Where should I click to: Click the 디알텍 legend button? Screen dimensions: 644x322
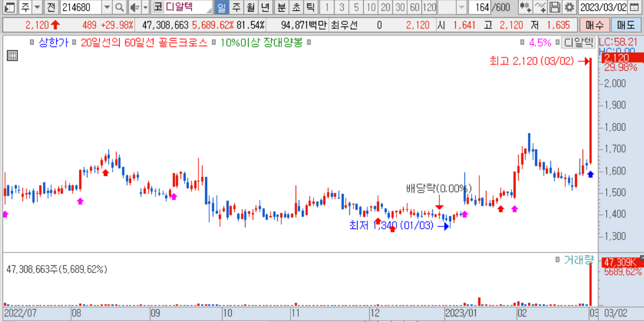coord(578,42)
